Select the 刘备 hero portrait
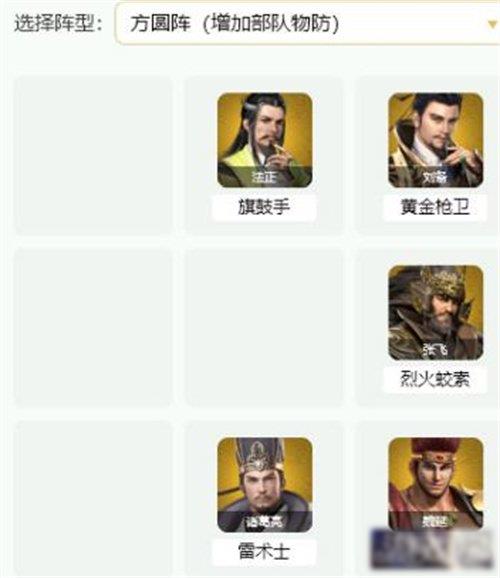The width and height of the screenshot is (500, 578). point(435,140)
